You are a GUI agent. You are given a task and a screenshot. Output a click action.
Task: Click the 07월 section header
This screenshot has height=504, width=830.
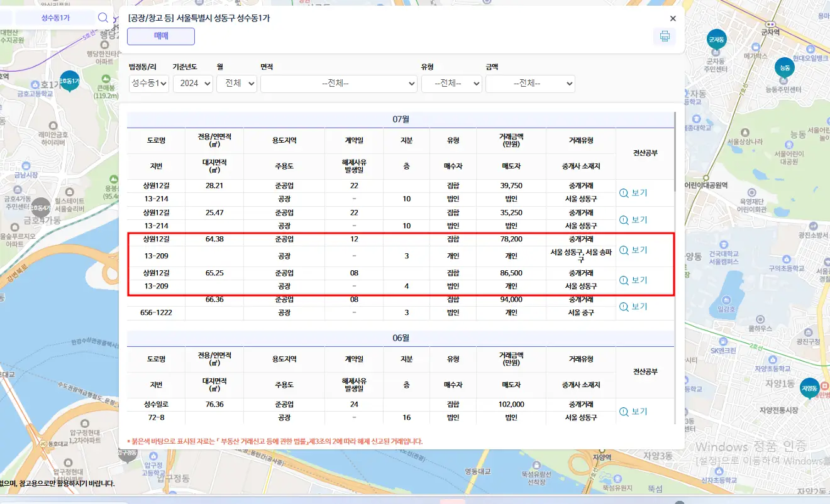(x=400, y=119)
